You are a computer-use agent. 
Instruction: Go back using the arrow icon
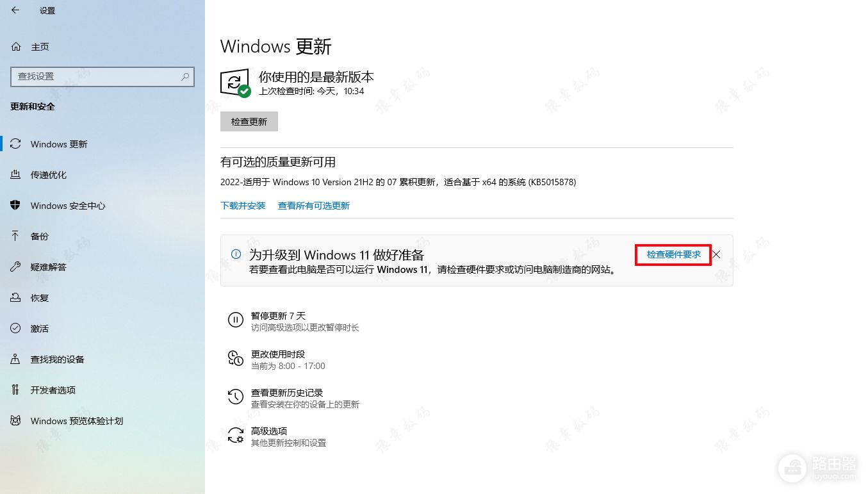point(15,10)
